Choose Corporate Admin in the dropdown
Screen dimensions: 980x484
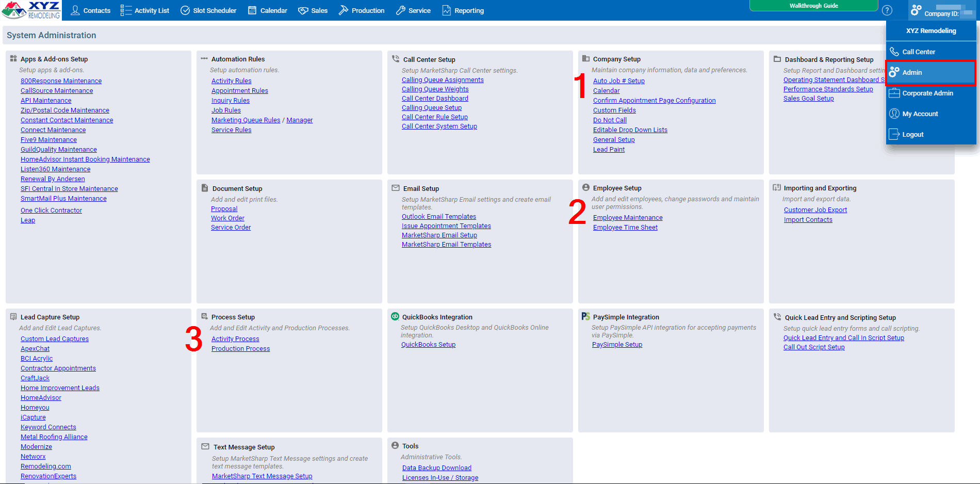(931, 93)
